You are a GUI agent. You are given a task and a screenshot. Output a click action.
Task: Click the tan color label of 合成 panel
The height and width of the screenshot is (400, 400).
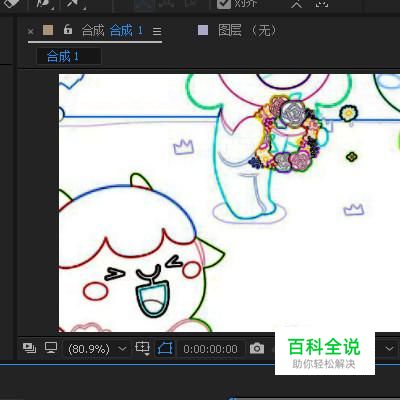48,30
